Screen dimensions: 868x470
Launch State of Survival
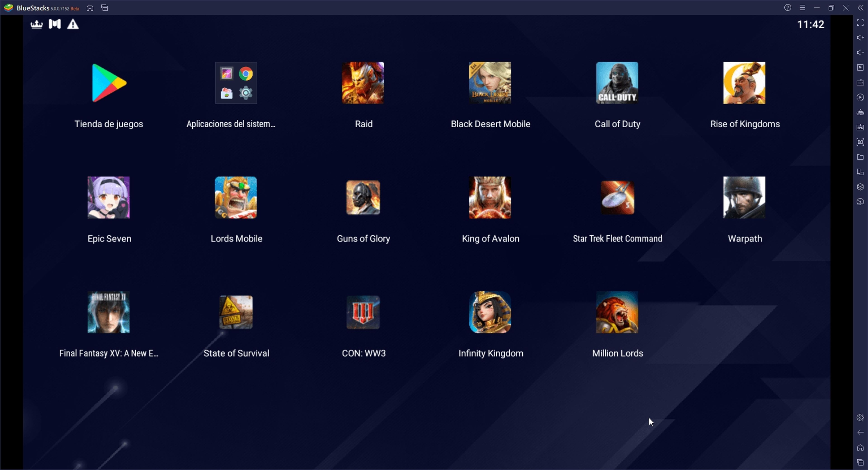[x=236, y=312]
